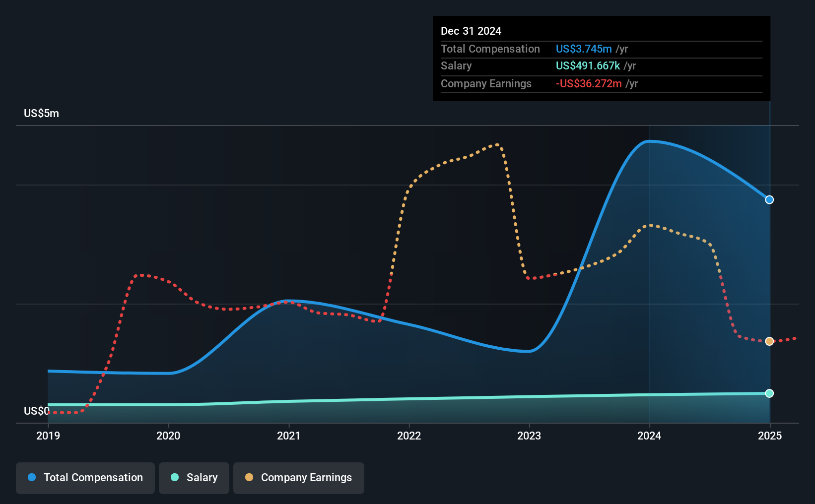Viewport: 815px width, 504px height.
Task: Click the Company Earnings tooltip row label
Action: click(x=486, y=84)
